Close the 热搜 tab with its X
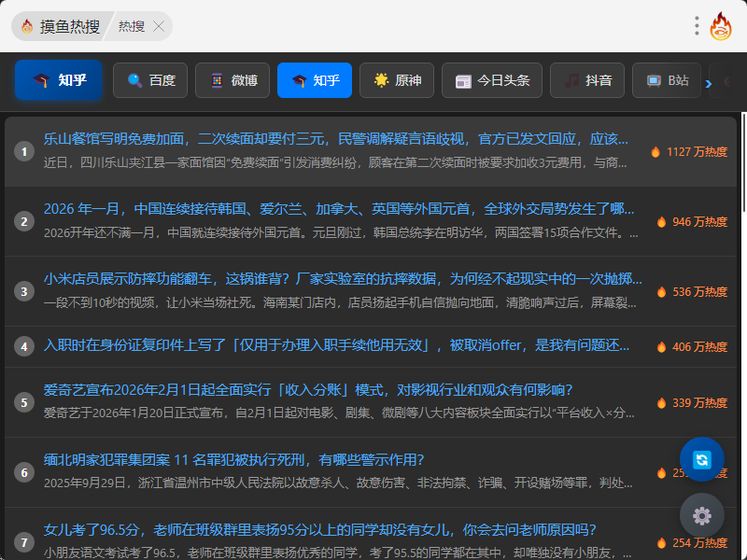The image size is (747, 560). click(159, 26)
